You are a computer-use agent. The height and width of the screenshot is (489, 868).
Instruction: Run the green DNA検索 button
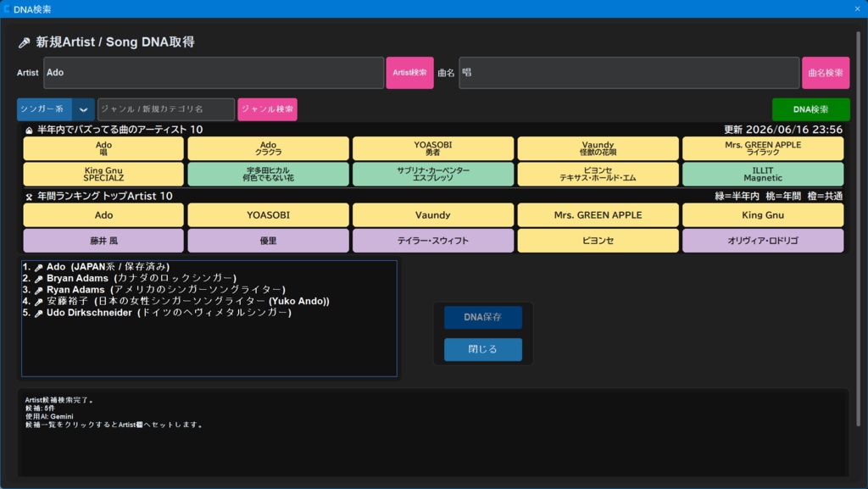pos(810,109)
